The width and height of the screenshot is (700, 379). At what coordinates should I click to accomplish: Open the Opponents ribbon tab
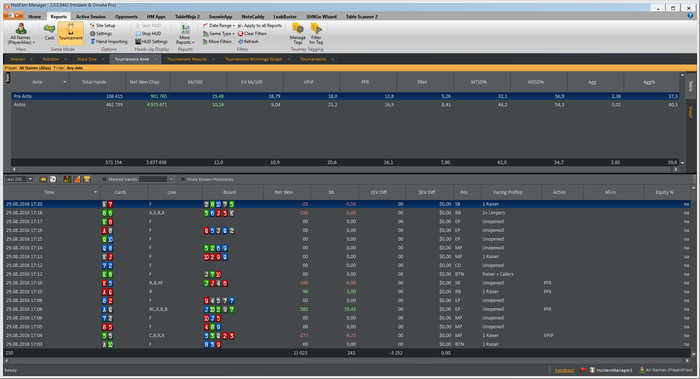pos(126,17)
